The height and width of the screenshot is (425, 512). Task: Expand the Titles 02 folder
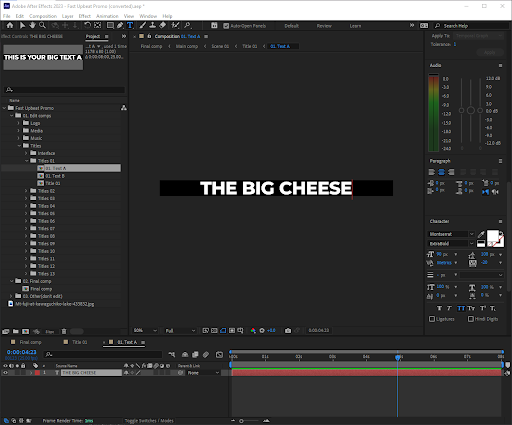coord(26,191)
